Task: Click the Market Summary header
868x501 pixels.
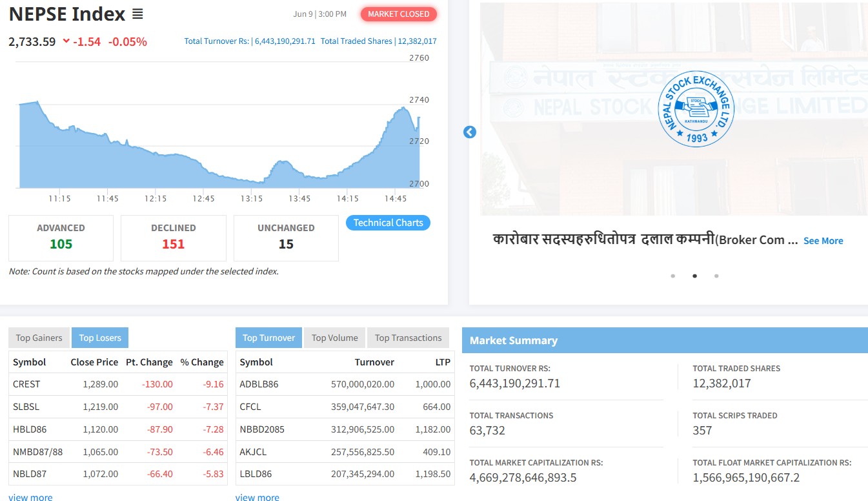Action: pos(665,340)
